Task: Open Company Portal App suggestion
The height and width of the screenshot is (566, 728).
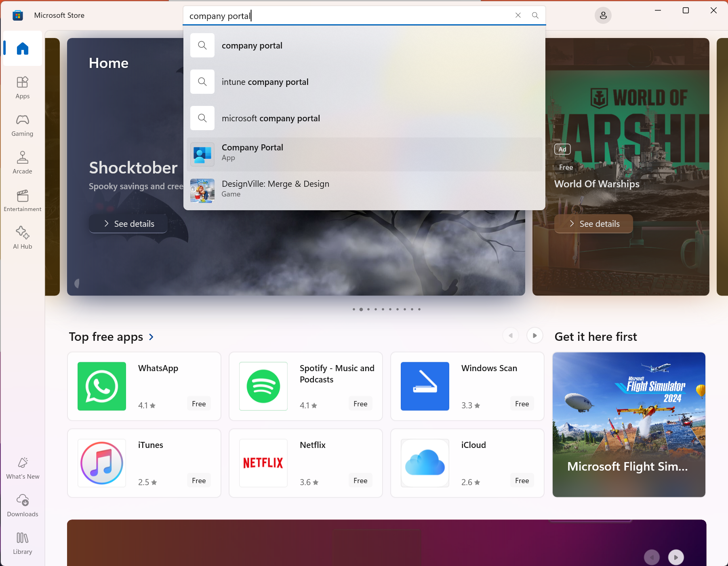Action: point(364,154)
